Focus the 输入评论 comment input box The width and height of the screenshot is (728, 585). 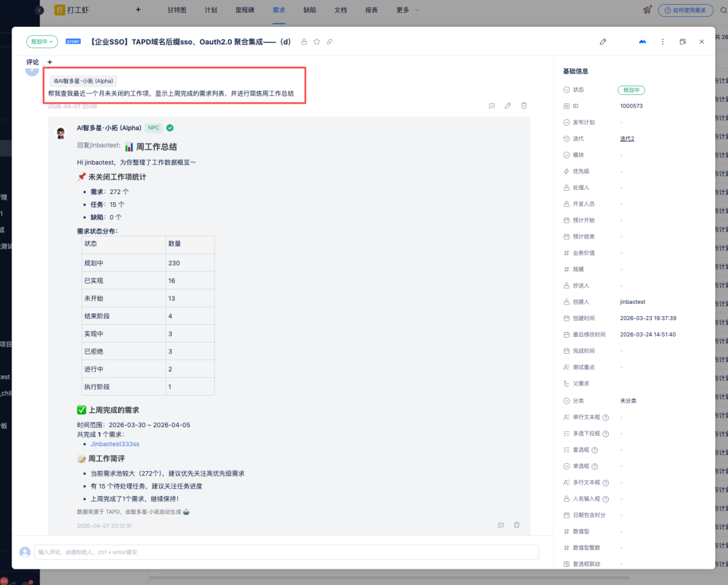coord(286,552)
